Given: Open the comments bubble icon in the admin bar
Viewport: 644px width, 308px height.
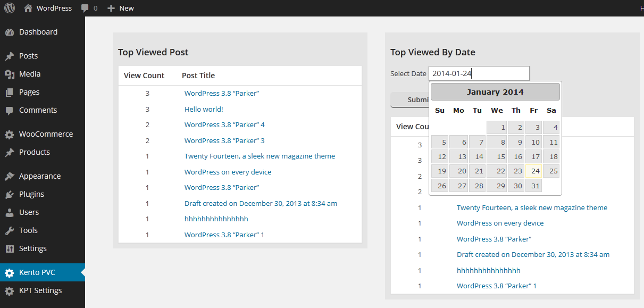Looking at the screenshot, I should [85, 9].
